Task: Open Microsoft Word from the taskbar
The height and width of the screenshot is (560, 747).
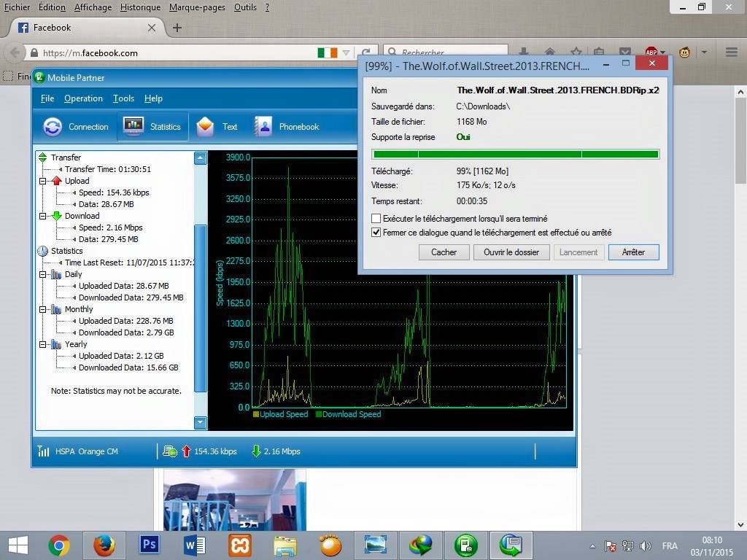Action: click(x=194, y=545)
